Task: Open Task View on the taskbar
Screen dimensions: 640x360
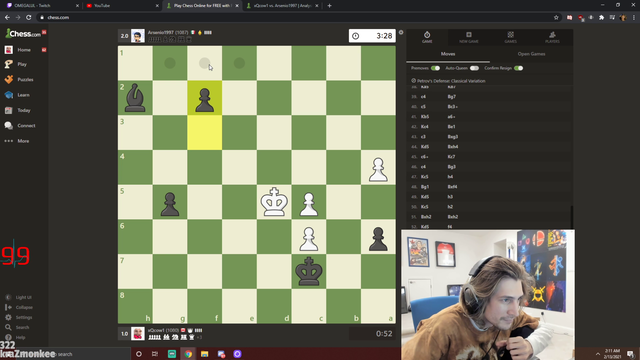Action: (155, 354)
